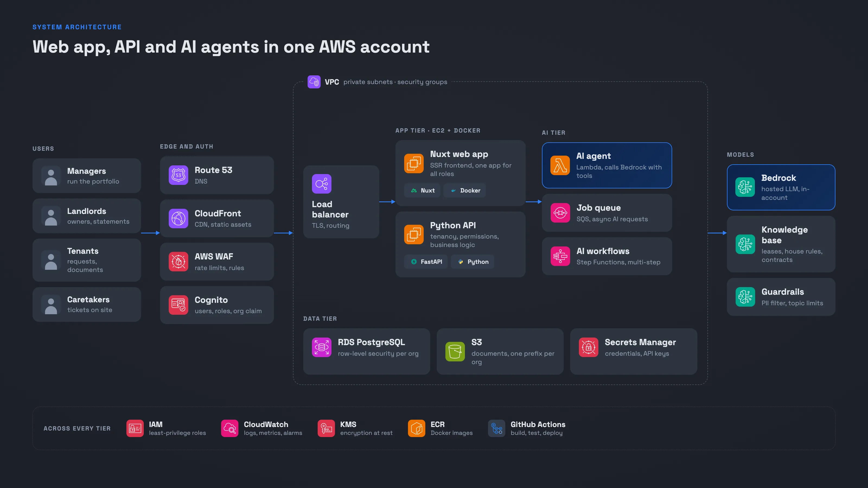Click the 'credentials, API keys' Secrets Manager subtitle
Viewport: 868px width, 488px height.
pyautogui.click(x=637, y=354)
